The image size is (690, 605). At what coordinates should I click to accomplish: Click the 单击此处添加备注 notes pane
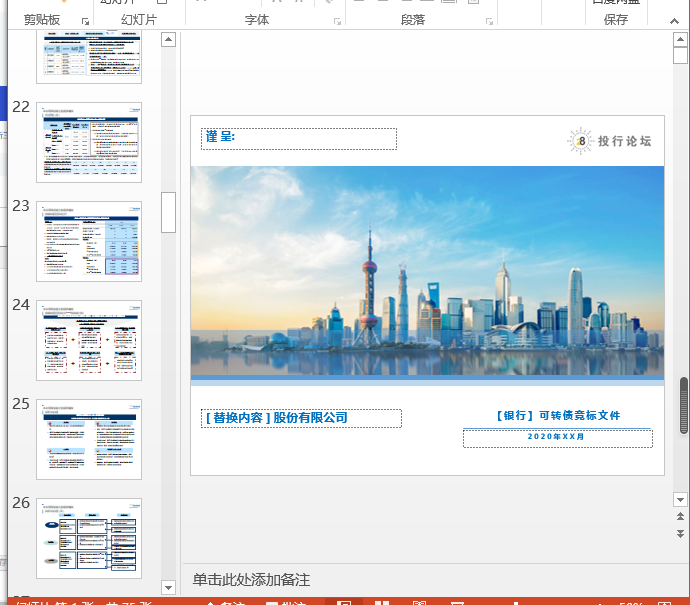(251, 580)
